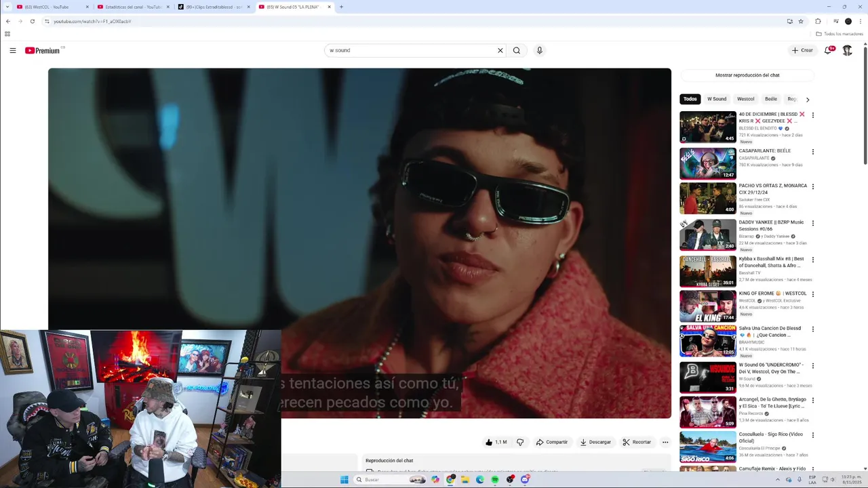Clear the search box text
868x488 pixels.
pos(500,50)
